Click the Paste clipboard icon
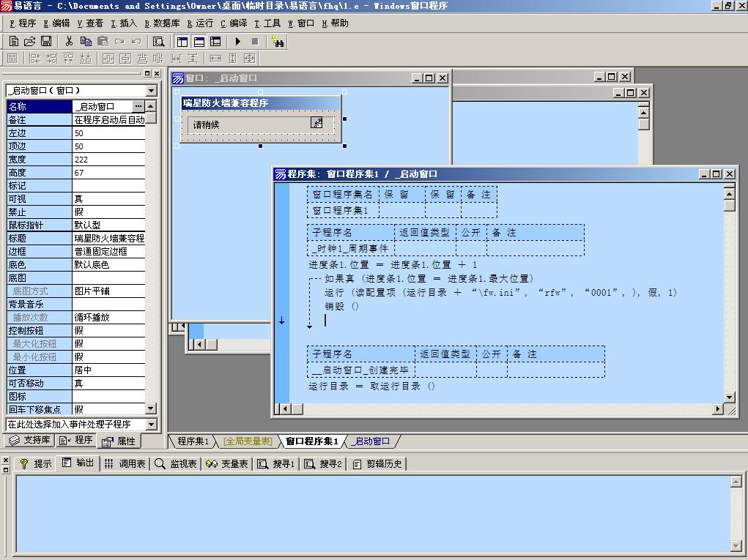 pos(103,42)
